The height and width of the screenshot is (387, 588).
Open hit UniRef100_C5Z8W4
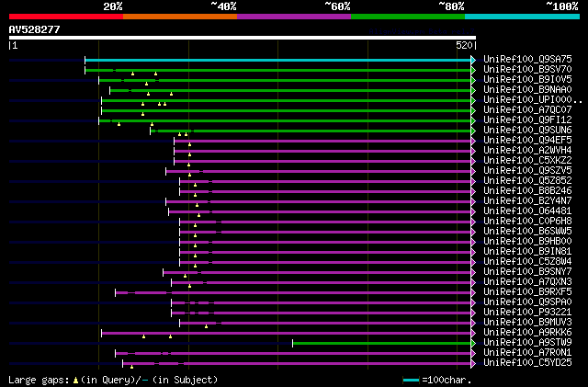(x=527, y=262)
